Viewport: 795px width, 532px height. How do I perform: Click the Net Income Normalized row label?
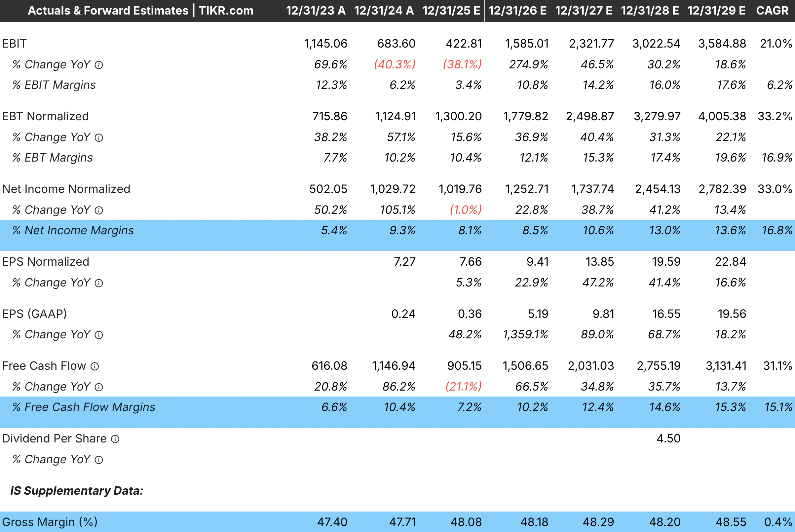click(66, 189)
